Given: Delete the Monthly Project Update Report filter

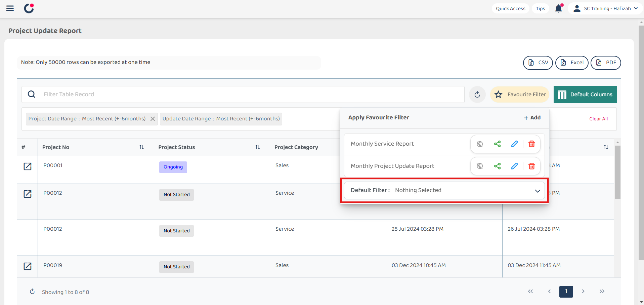Looking at the screenshot, I should point(531,166).
